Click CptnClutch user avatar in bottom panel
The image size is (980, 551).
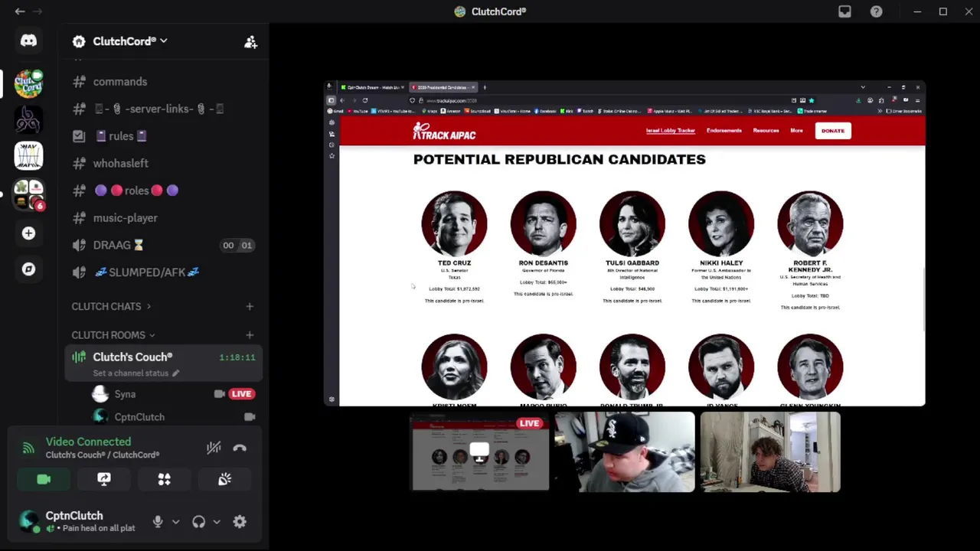(30, 522)
